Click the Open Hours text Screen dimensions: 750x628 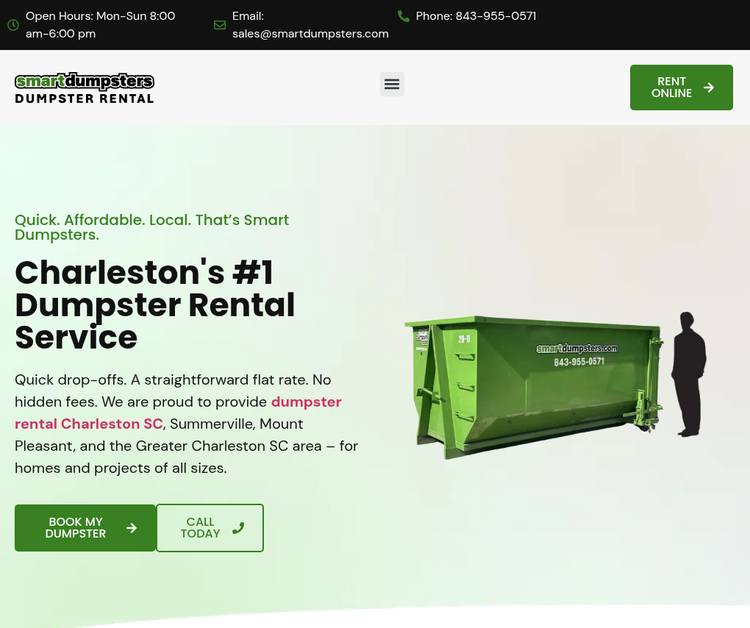pyautogui.click(x=100, y=25)
